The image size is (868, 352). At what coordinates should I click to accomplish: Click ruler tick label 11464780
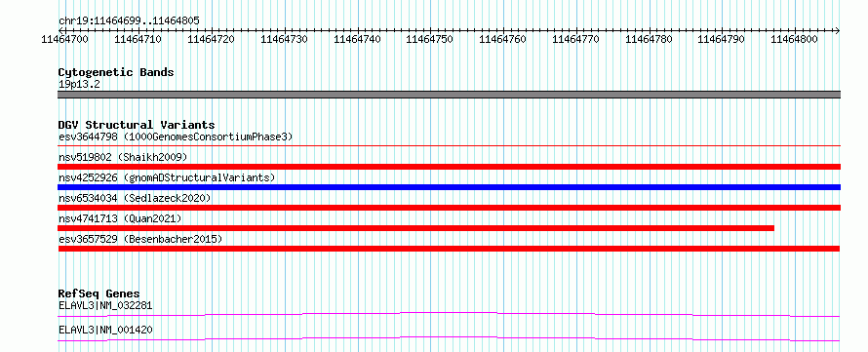pos(649,39)
